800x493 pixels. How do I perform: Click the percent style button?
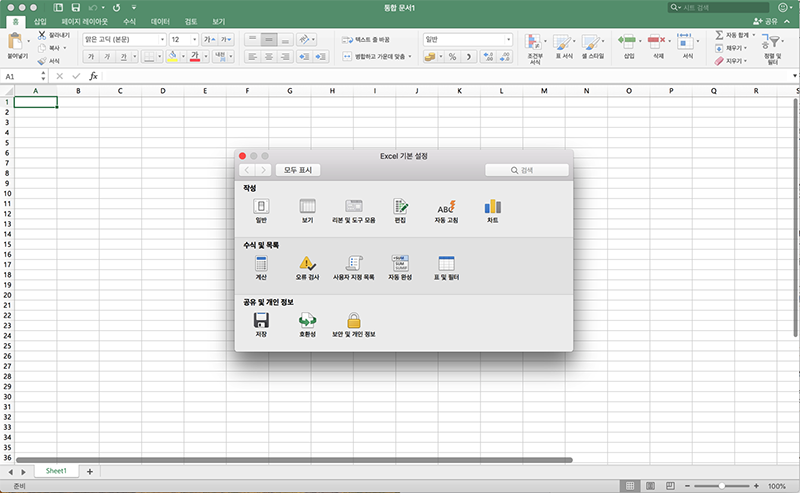pos(452,57)
